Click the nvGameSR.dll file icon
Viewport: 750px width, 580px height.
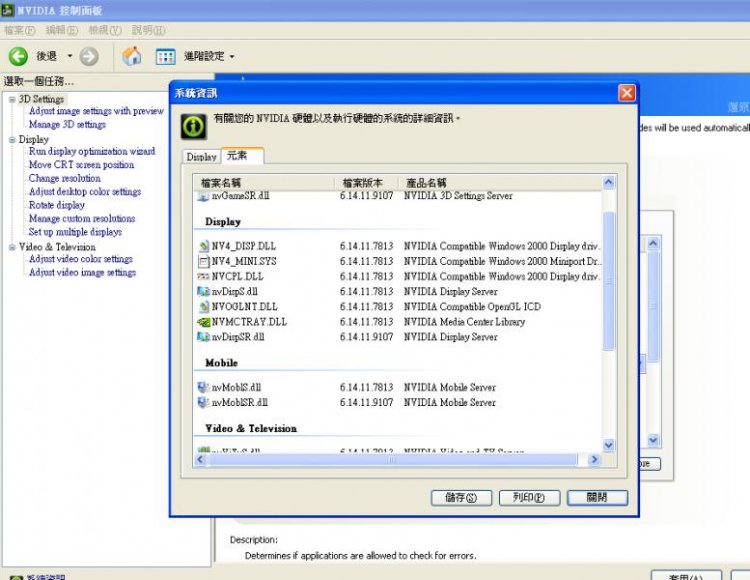tap(204, 196)
